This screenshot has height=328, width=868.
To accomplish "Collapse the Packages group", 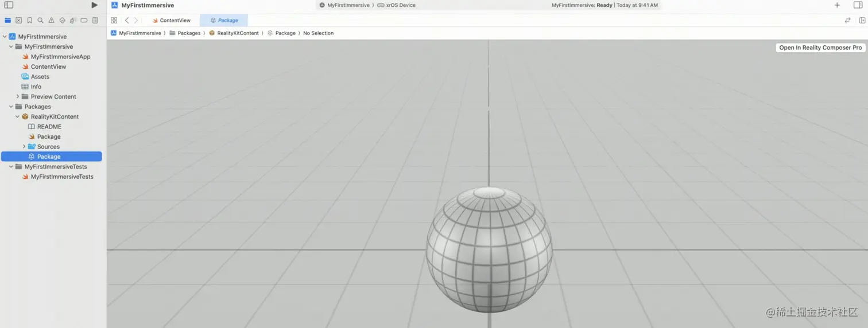I will (11, 107).
